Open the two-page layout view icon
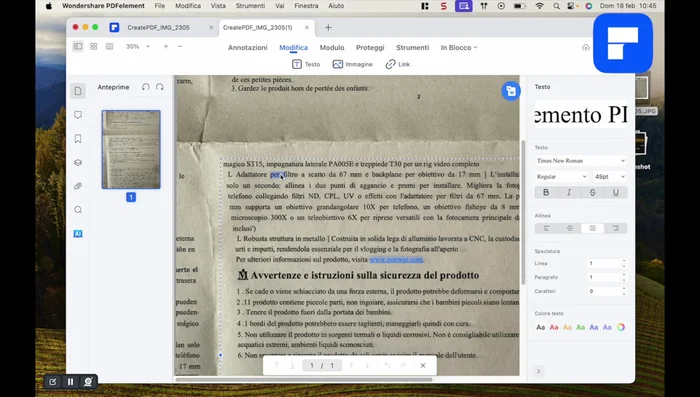This screenshot has width=700, height=397. [109, 46]
